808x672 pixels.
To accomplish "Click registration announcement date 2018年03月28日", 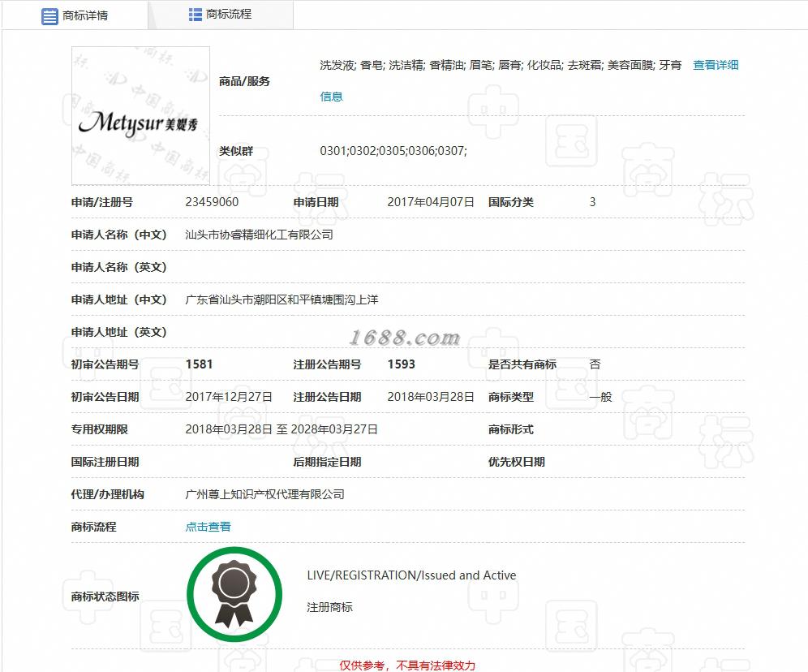I will coord(431,397).
